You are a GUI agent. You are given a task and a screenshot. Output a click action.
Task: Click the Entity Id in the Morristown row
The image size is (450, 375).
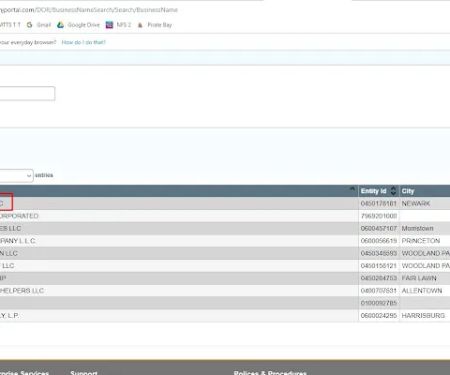click(379, 228)
